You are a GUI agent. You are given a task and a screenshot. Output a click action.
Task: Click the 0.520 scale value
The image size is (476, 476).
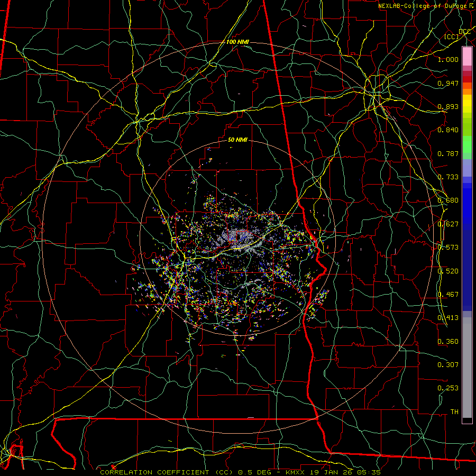(x=448, y=271)
